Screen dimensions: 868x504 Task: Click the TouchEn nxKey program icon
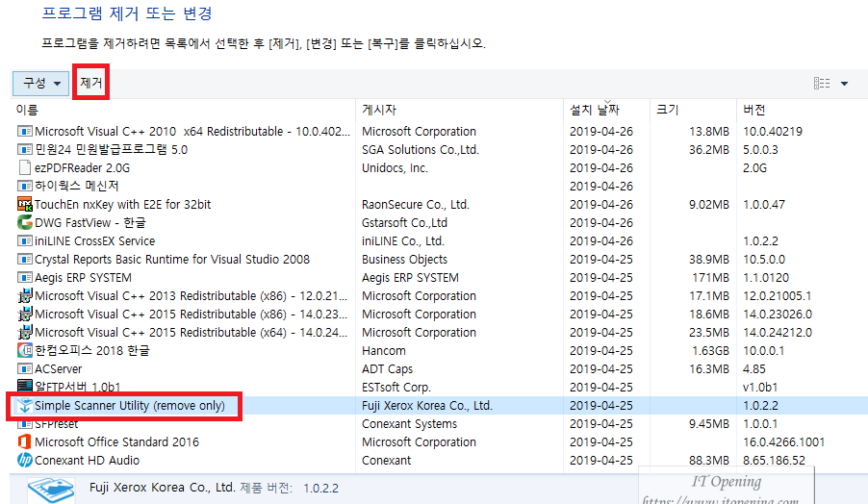[25, 205]
